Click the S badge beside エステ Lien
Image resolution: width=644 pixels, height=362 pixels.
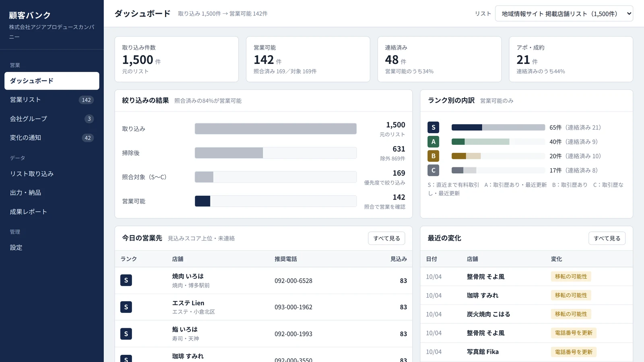(x=126, y=307)
